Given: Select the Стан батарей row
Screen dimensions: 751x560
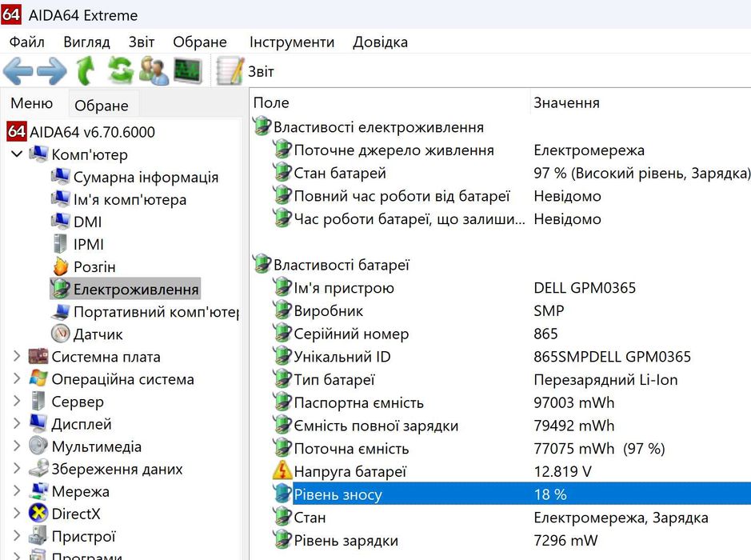Looking at the screenshot, I should point(512,173).
